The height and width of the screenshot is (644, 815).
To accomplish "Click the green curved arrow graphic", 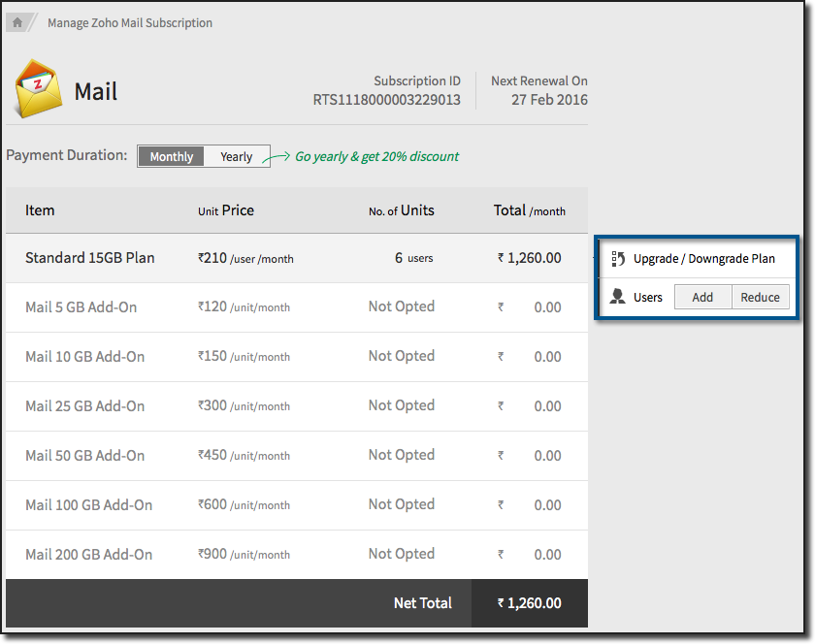I will point(279,155).
